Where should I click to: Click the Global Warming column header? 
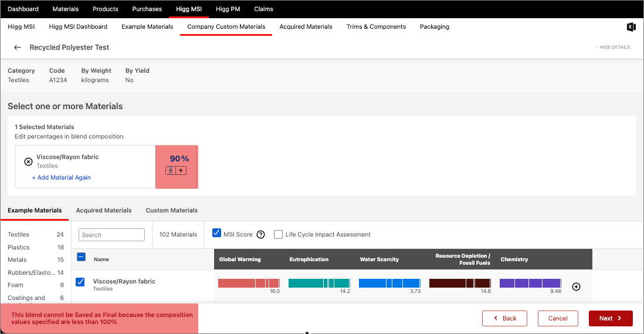[x=240, y=259]
